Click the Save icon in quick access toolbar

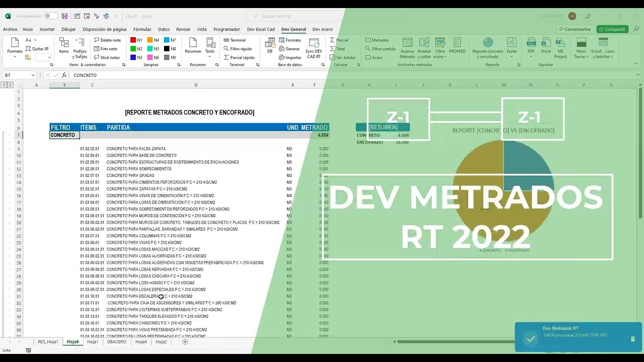pos(64,16)
